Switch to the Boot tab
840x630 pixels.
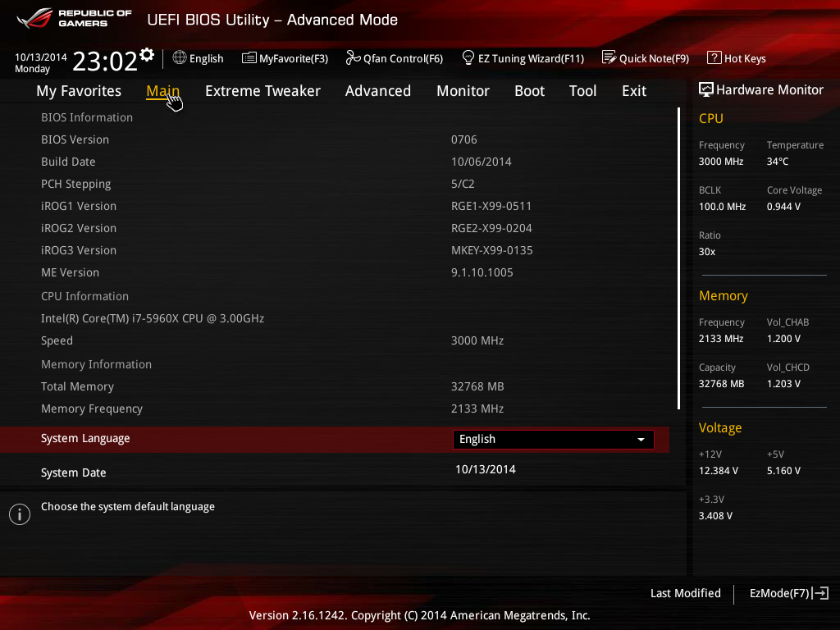(x=529, y=91)
